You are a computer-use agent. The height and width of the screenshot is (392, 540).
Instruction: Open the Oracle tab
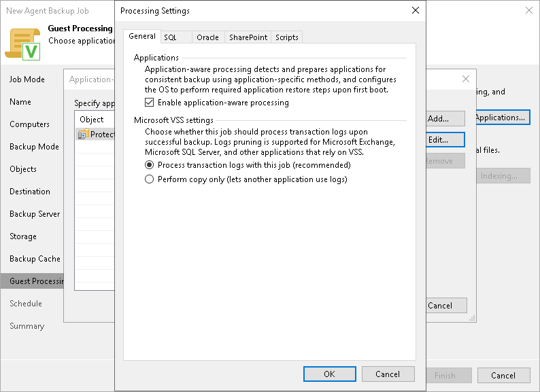[x=208, y=37]
